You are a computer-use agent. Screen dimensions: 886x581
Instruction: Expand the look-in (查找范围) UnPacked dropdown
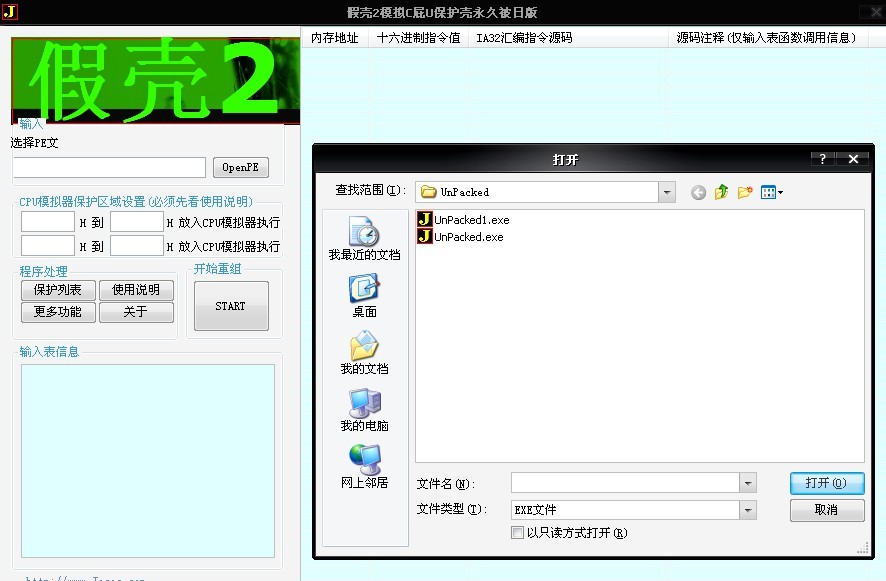tap(667, 192)
